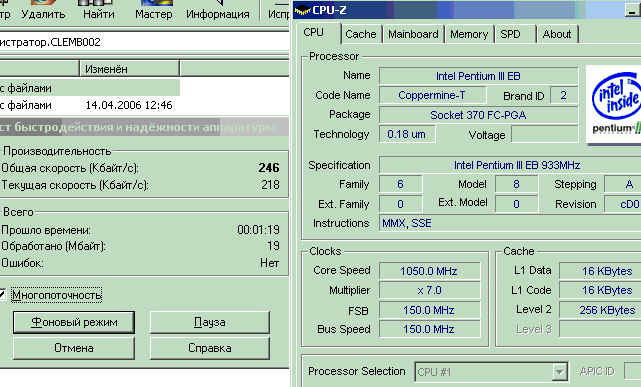Click the empty Voltage field
The image size is (641, 387).
pos(545,134)
